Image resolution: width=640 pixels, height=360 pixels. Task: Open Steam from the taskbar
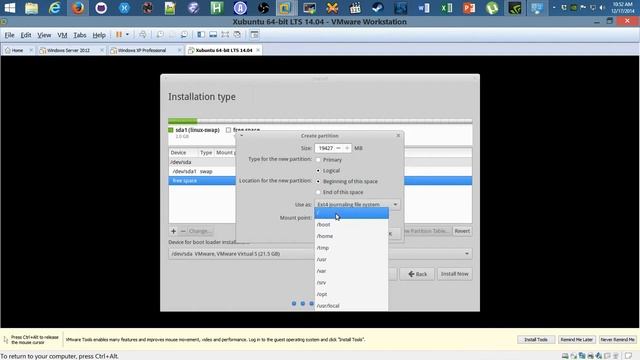pyautogui.click(x=378, y=8)
